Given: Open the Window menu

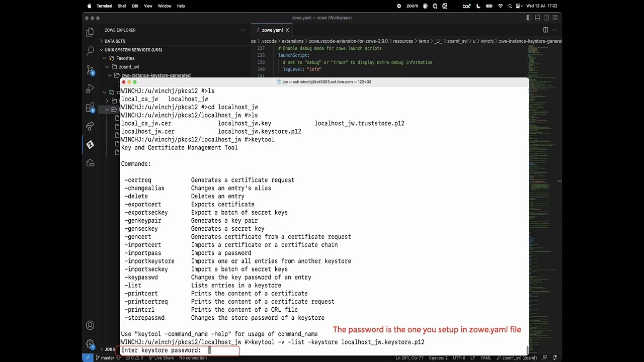Looking at the screenshot, I should coord(165,6).
